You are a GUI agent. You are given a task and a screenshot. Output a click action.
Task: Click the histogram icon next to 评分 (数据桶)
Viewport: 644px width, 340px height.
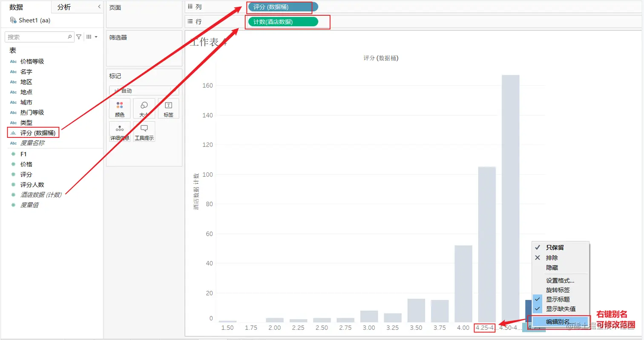pos(13,133)
